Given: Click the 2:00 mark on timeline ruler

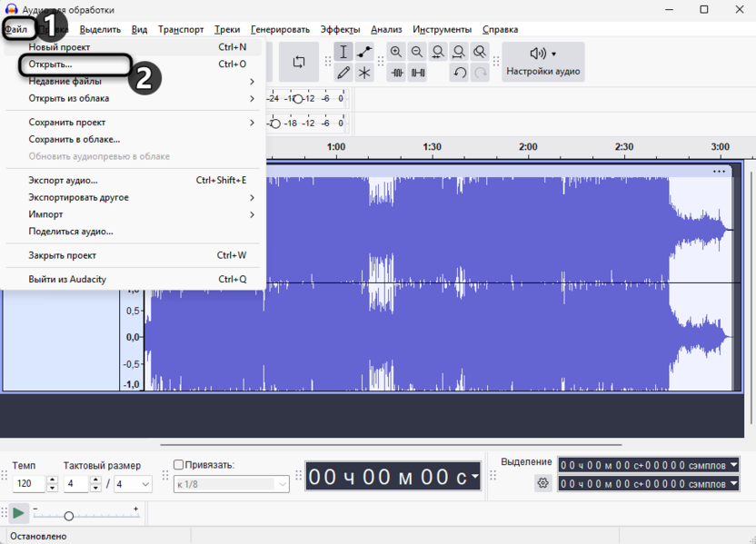Looking at the screenshot, I should 528,147.
